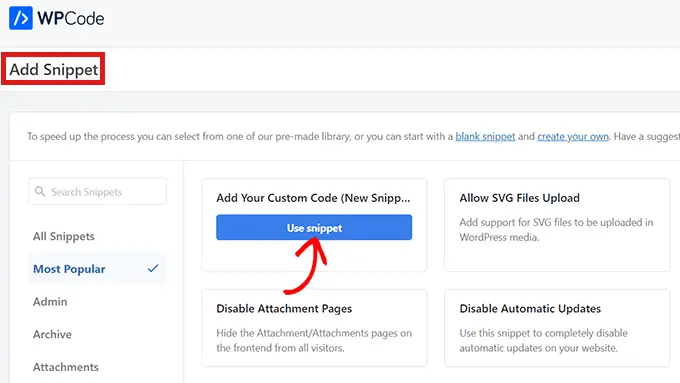Click the blue Use snippet button

314,227
